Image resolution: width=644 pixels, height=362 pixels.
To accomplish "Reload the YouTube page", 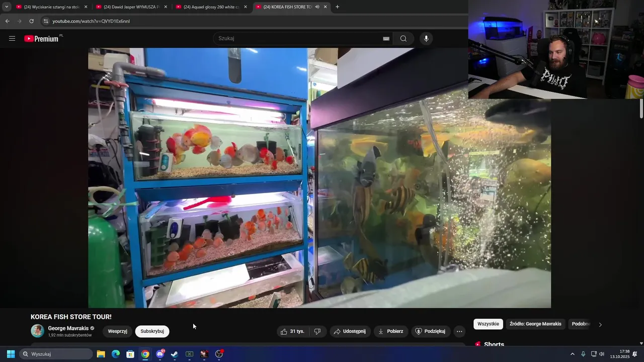I will [31, 21].
